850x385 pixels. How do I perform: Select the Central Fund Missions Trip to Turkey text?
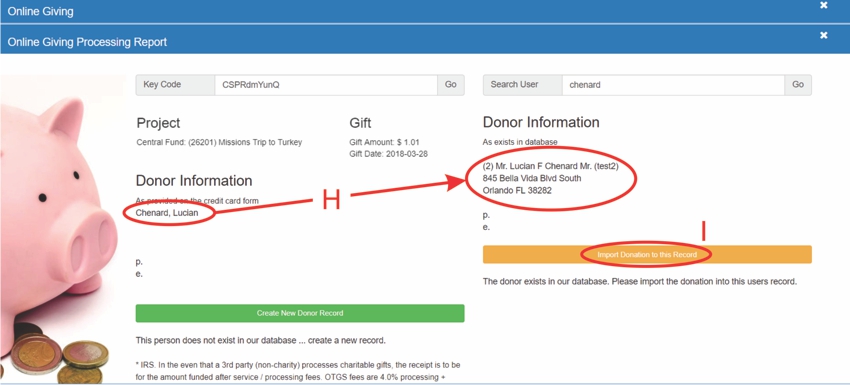pos(219,143)
